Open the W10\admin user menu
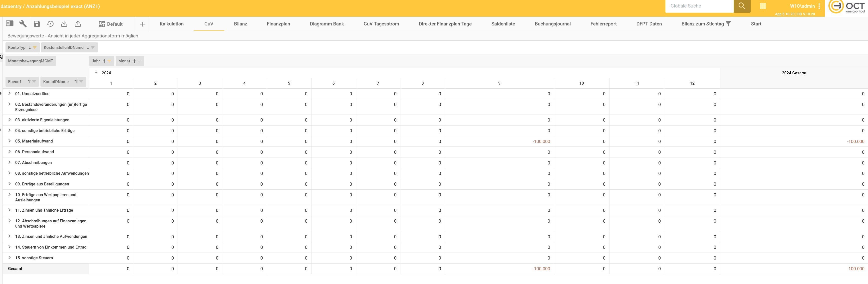Screen dimensions: 868x284 point(819,6)
